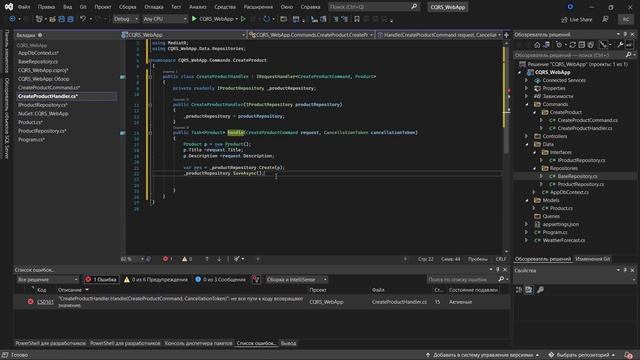This screenshot has height=360, width=640.
Task: Click Start Without Debugging outline play icon
Action: coord(243,19)
